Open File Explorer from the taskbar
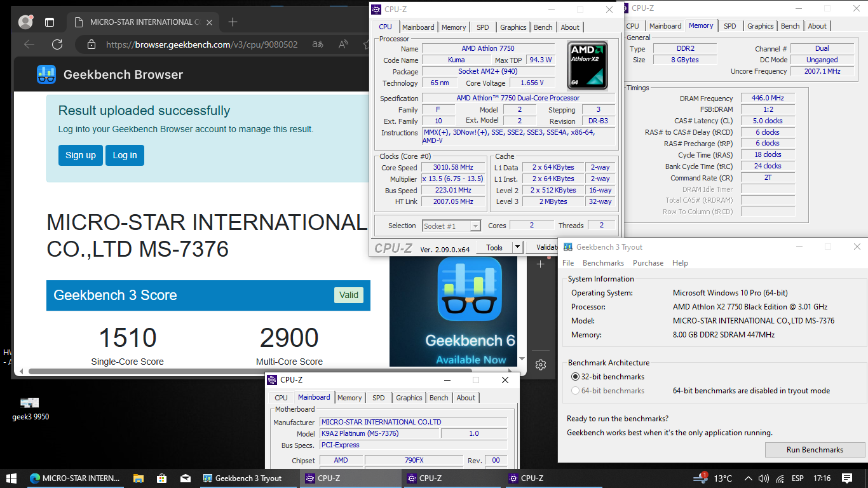This screenshot has height=488, width=868. (138, 478)
